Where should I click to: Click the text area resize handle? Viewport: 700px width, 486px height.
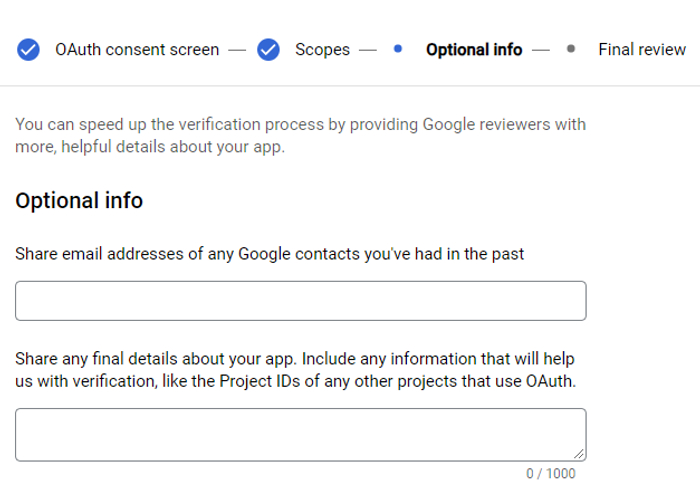tap(579, 454)
